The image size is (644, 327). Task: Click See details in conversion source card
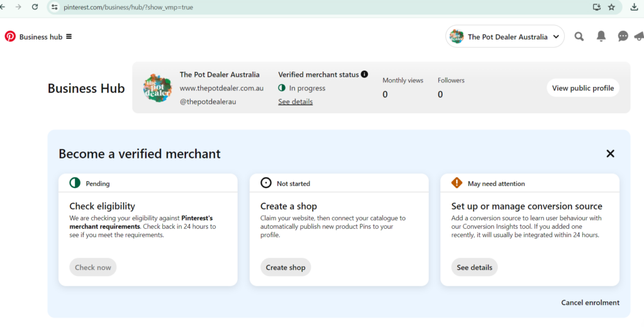474,267
